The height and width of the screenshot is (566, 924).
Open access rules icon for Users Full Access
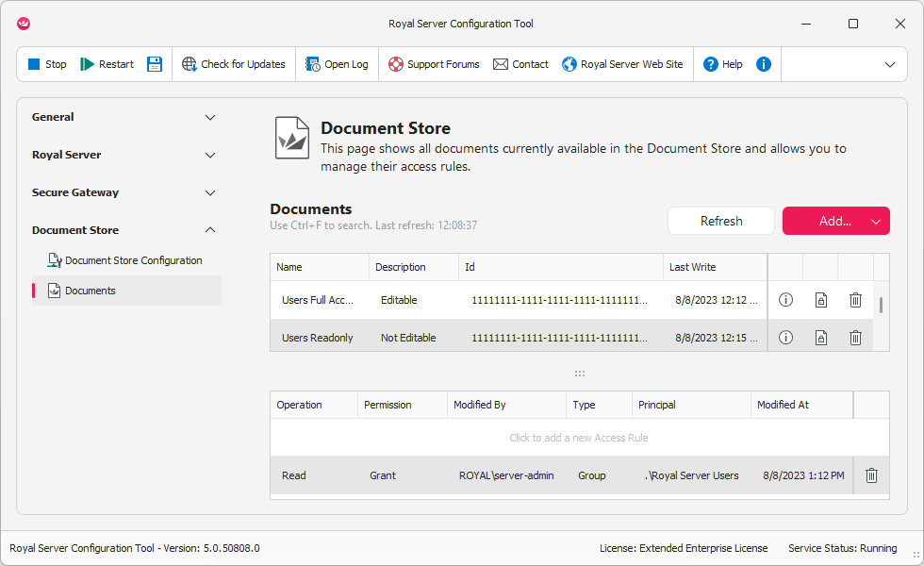point(821,300)
